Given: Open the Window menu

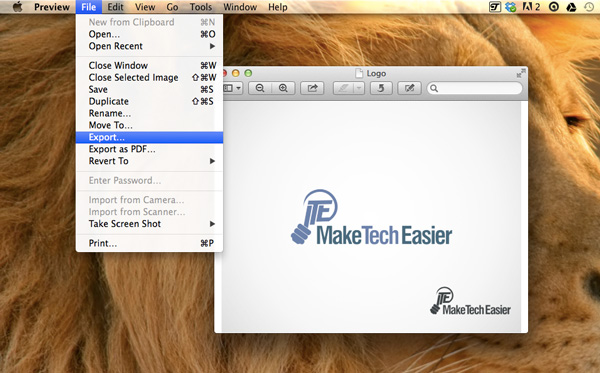Looking at the screenshot, I should click(x=240, y=7).
